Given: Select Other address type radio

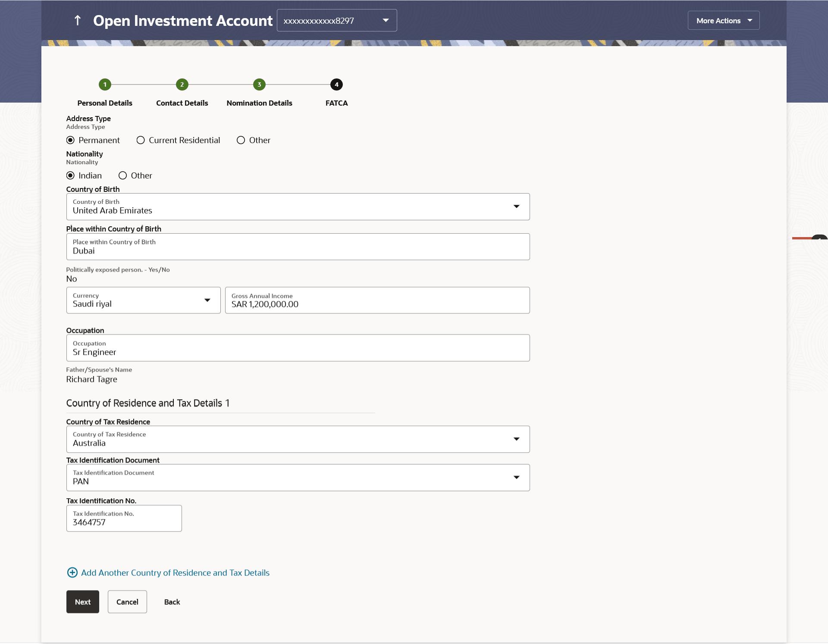Looking at the screenshot, I should (241, 140).
